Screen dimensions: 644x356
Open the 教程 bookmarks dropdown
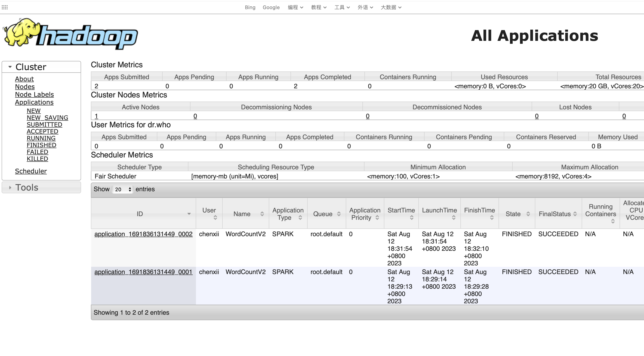coord(319,7)
